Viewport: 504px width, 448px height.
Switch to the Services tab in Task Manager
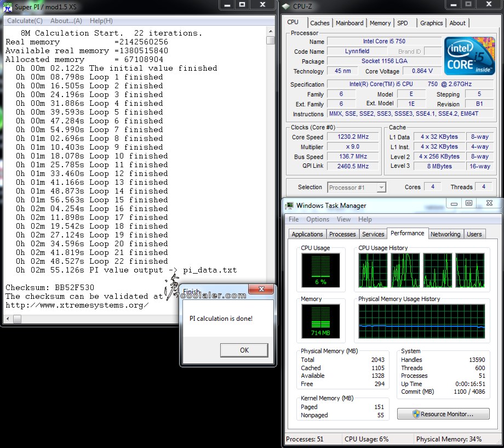click(x=373, y=234)
